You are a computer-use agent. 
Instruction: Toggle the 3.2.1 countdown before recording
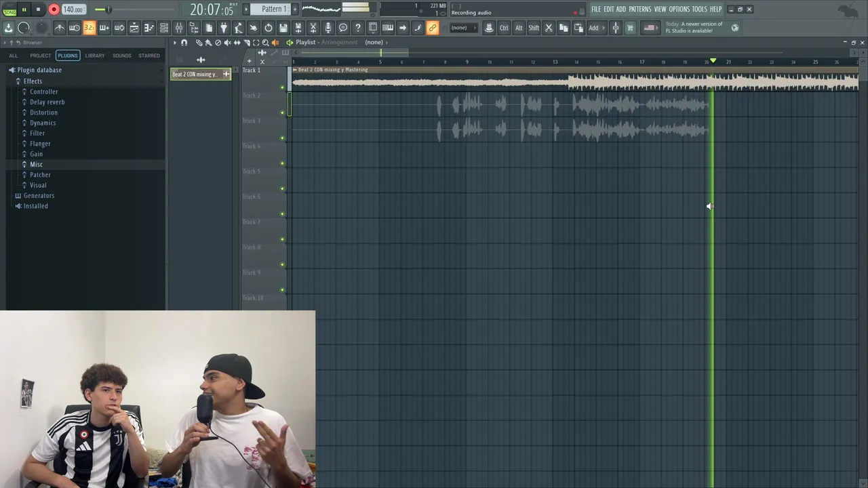pyautogui.click(x=90, y=28)
